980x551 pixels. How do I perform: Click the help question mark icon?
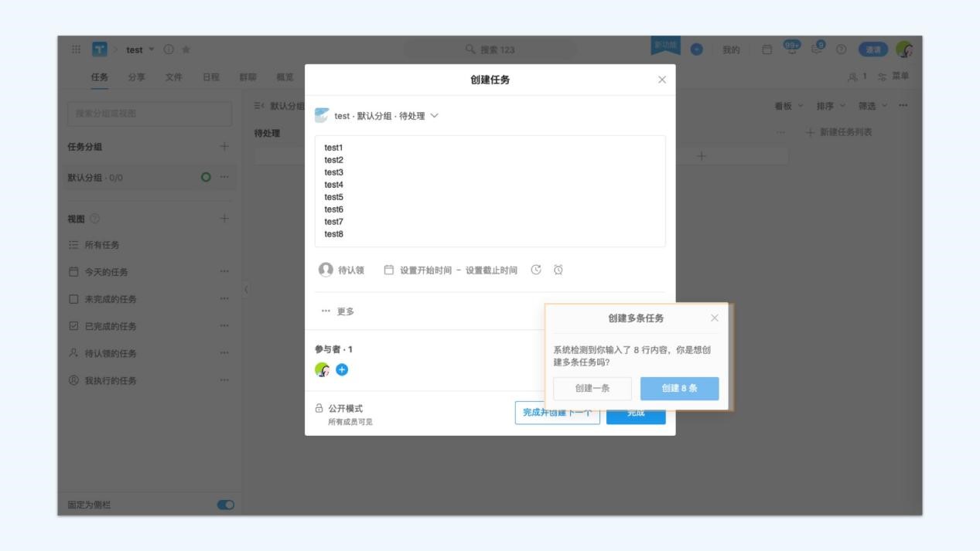(x=841, y=49)
